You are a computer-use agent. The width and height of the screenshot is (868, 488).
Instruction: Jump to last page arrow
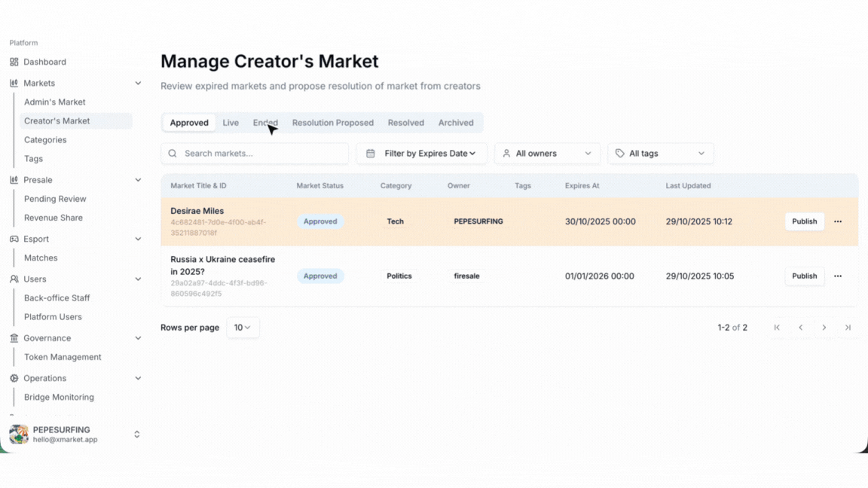click(x=848, y=328)
